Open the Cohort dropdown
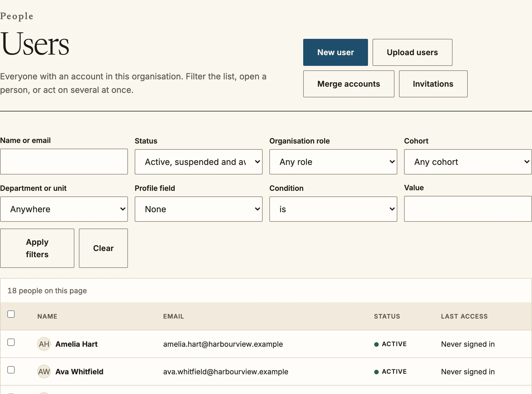Screen dimensions: 532x394 (468, 162)
